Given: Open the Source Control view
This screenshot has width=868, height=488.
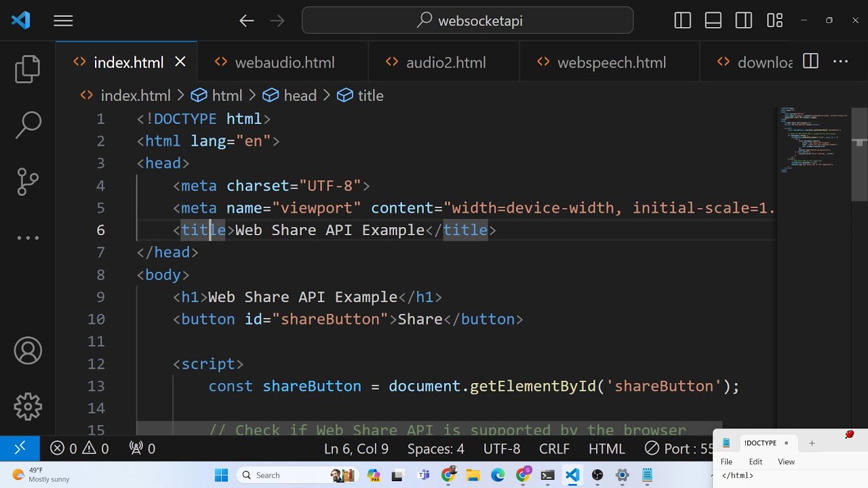Looking at the screenshot, I should tap(28, 182).
